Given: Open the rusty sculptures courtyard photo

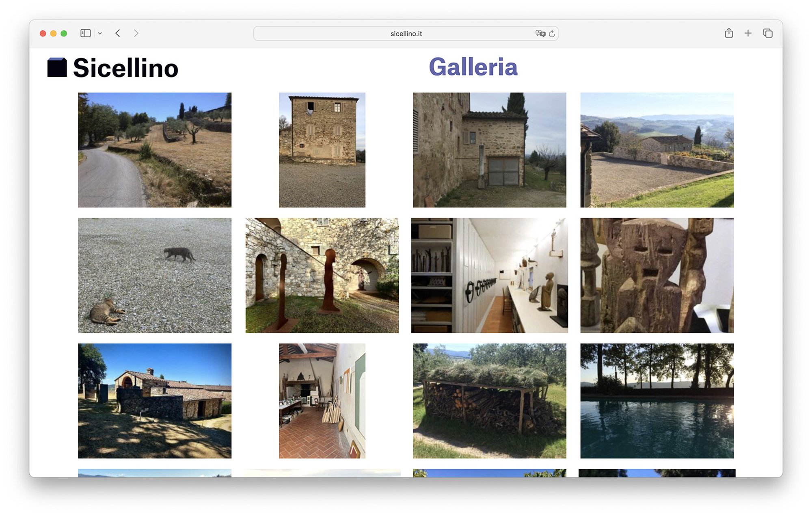Looking at the screenshot, I should (322, 275).
